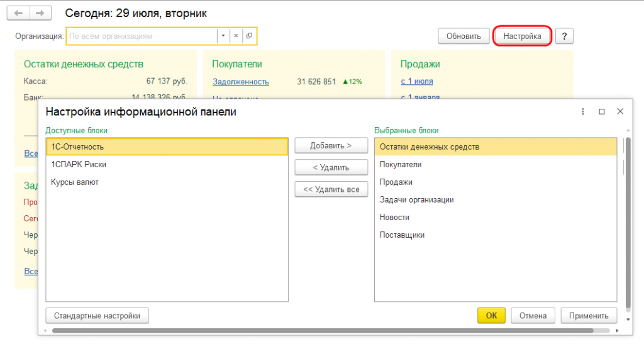This screenshot has width=644, height=344.
Task: Click the Применить button
Action: click(x=589, y=316)
